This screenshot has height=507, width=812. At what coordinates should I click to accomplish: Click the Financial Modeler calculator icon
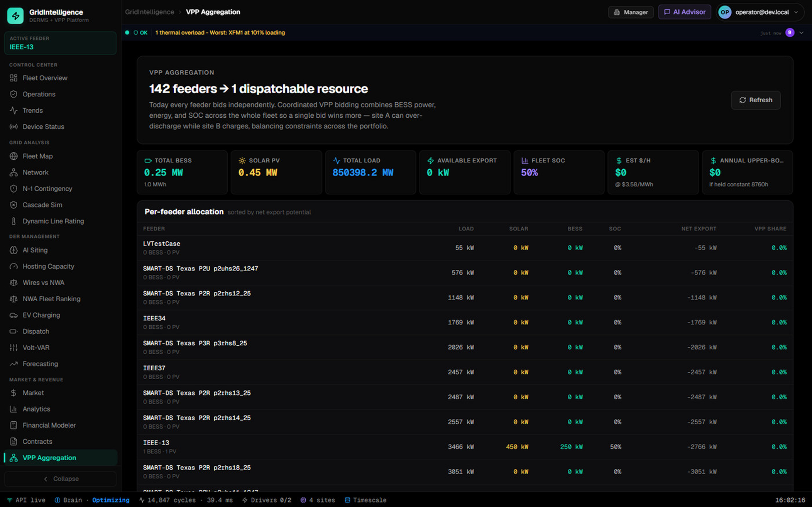(x=14, y=425)
